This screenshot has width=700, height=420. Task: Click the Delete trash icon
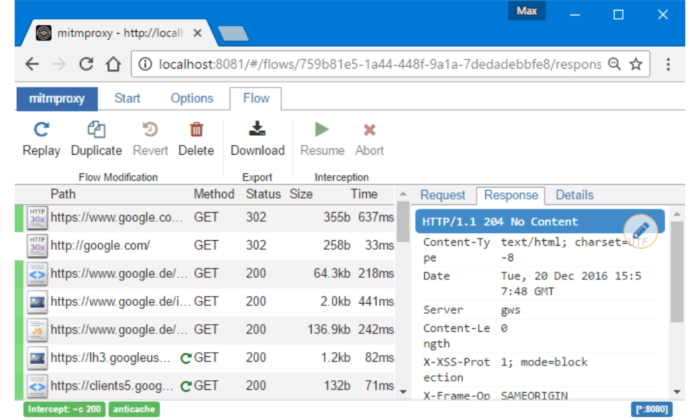pyautogui.click(x=196, y=130)
